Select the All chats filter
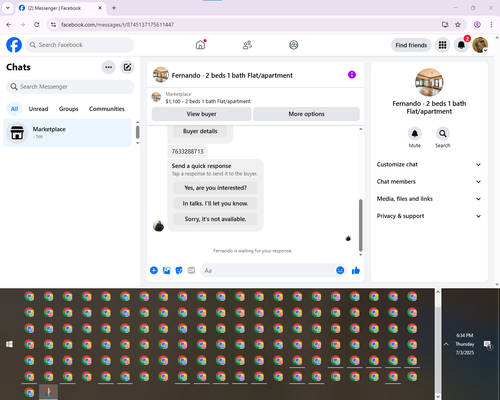 (x=14, y=109)
